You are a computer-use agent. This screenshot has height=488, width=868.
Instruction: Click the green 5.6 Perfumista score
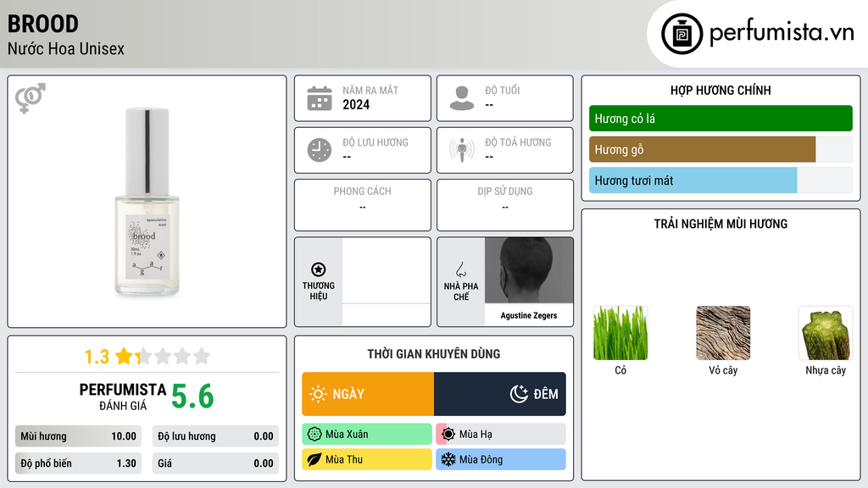[x=192, y=396]
